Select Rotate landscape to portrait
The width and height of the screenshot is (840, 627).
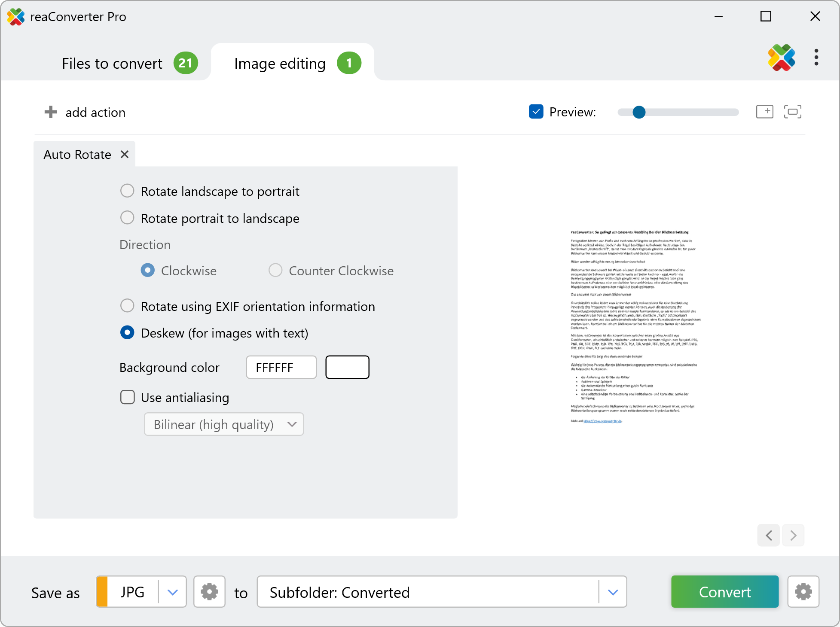(x=127, y=191)
